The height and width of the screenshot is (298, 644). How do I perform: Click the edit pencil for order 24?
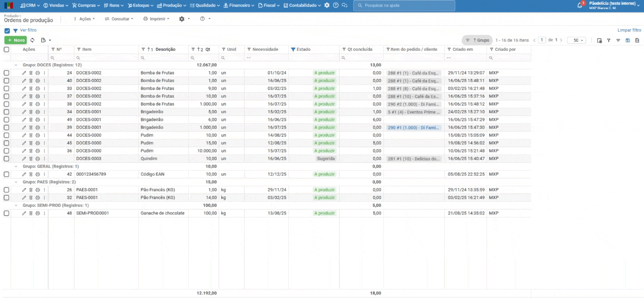(24, 73)
